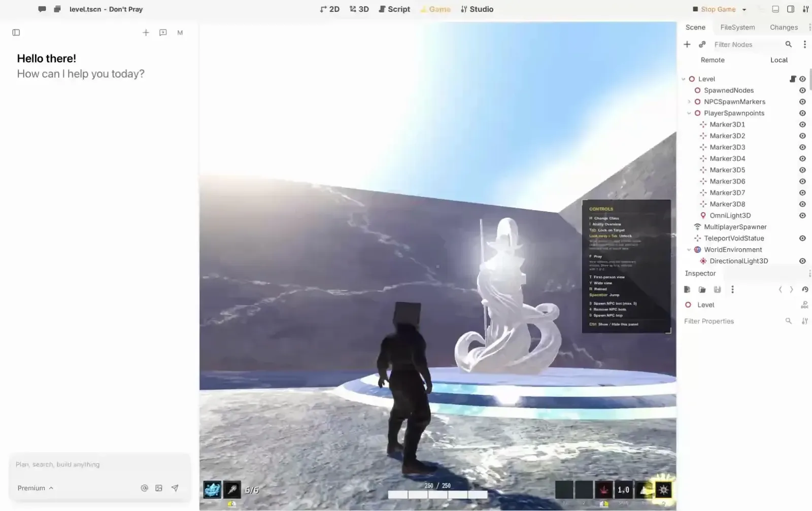
Task: Send the message with paper-plane icon
Action: (175, 488)
